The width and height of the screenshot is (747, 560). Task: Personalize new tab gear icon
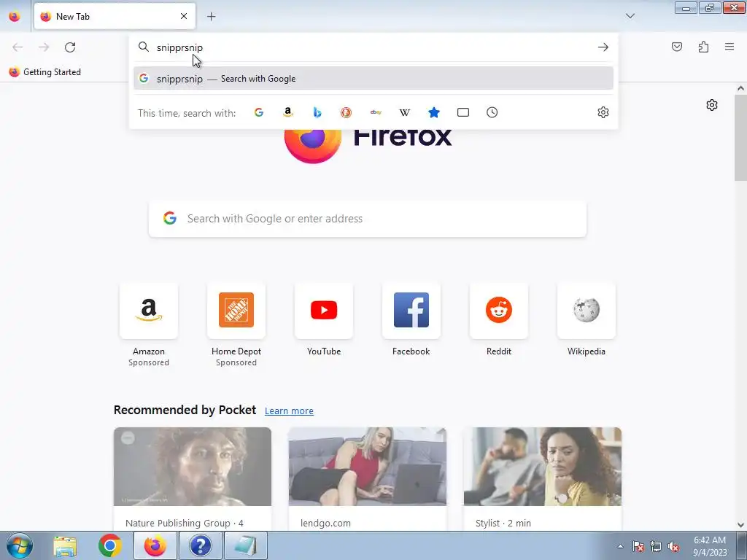pyautogui.click(x=712, y=105)
